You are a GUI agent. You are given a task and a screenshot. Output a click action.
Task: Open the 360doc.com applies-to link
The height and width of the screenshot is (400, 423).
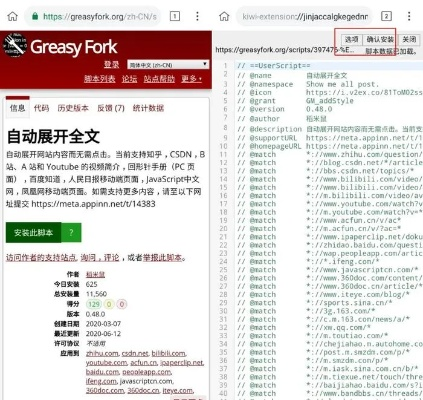[105, 390]
